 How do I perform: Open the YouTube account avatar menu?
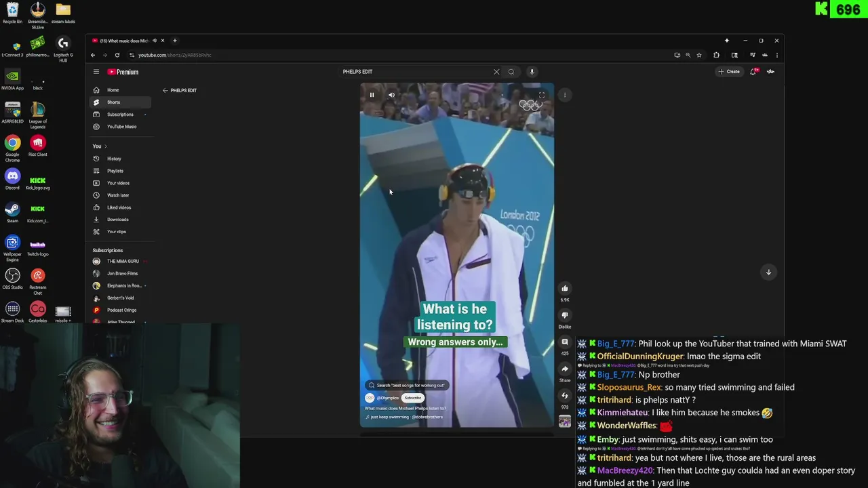pos(771,72)
